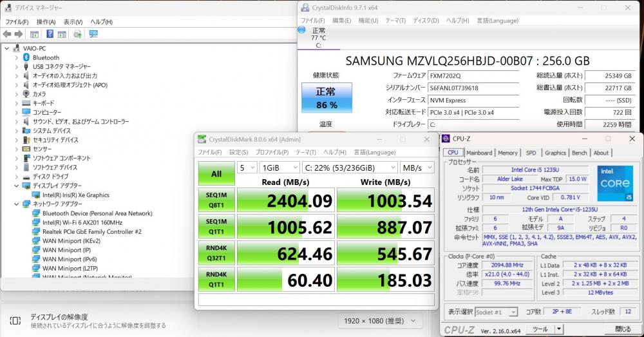644x337 pixels.
Task: Switch to the Graphics tab in CPU-Z
Action: 555,153
